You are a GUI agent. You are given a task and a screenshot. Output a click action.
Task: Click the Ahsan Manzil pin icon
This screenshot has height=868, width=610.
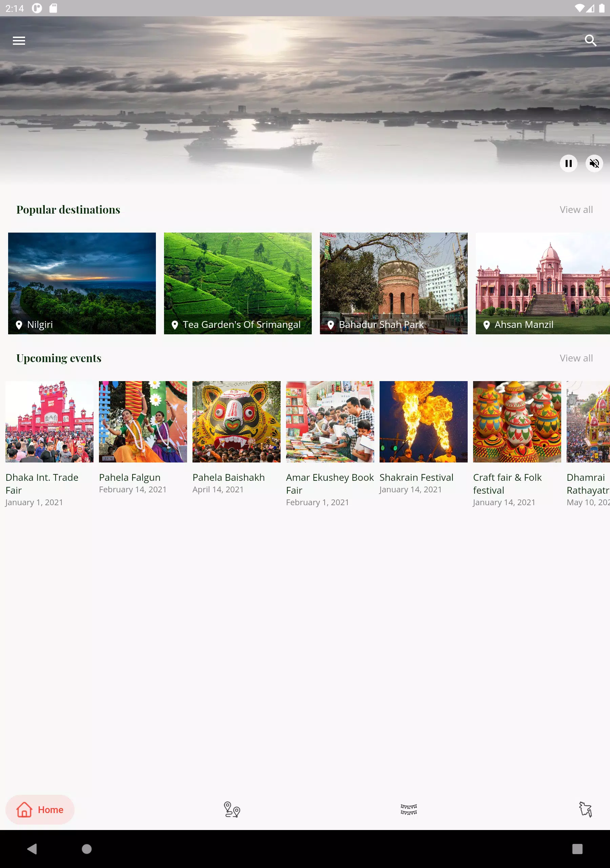pyautogui.click(x=486, y=325)
